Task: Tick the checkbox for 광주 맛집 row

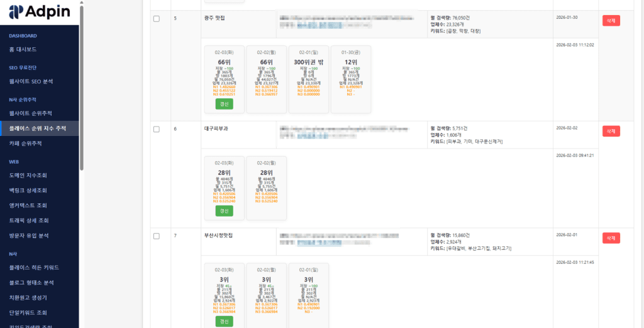Action: (157, 18)
